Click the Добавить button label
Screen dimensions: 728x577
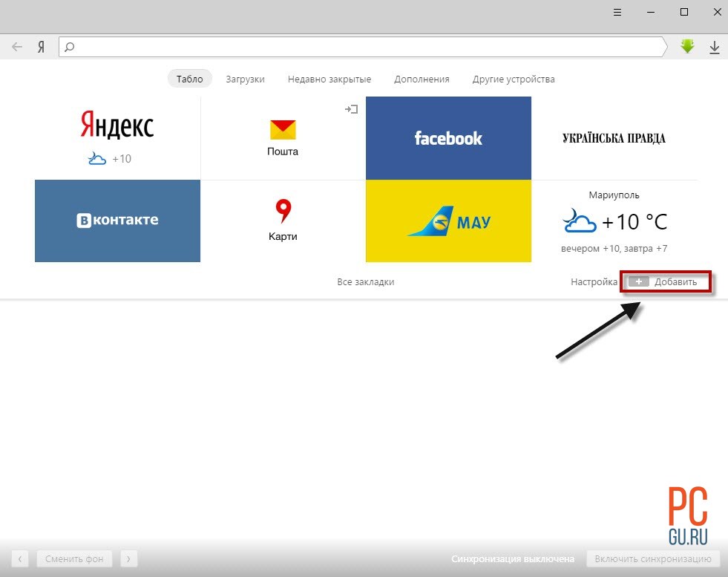click(675, 281)
